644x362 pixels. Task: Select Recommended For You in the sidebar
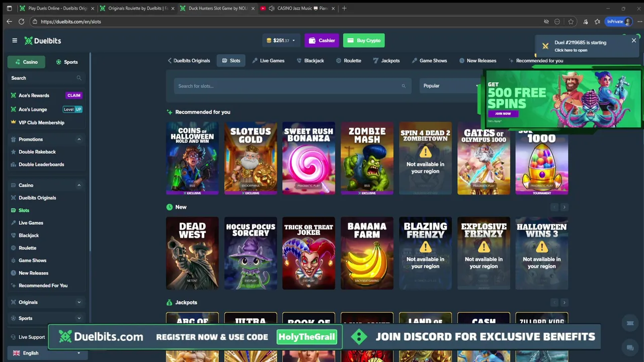coord(43,286)
